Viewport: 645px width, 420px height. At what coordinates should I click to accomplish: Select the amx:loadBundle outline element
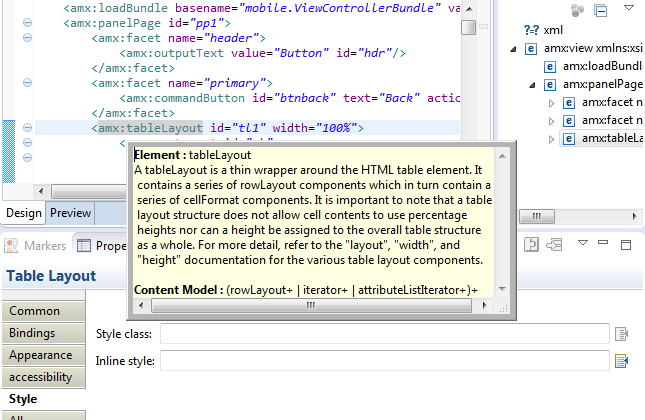593,66
